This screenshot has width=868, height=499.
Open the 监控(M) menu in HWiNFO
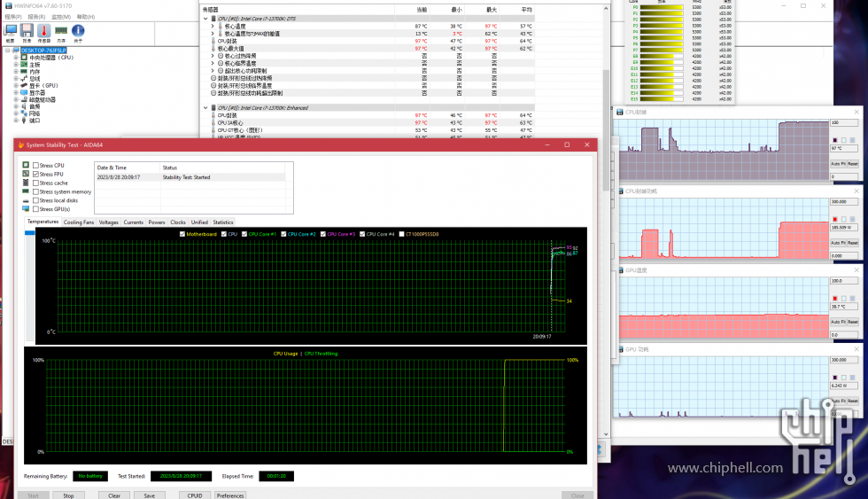point(61,17)
